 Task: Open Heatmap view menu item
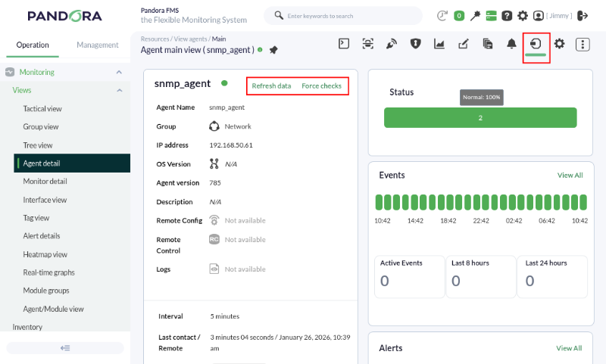[x=45, y=254]
